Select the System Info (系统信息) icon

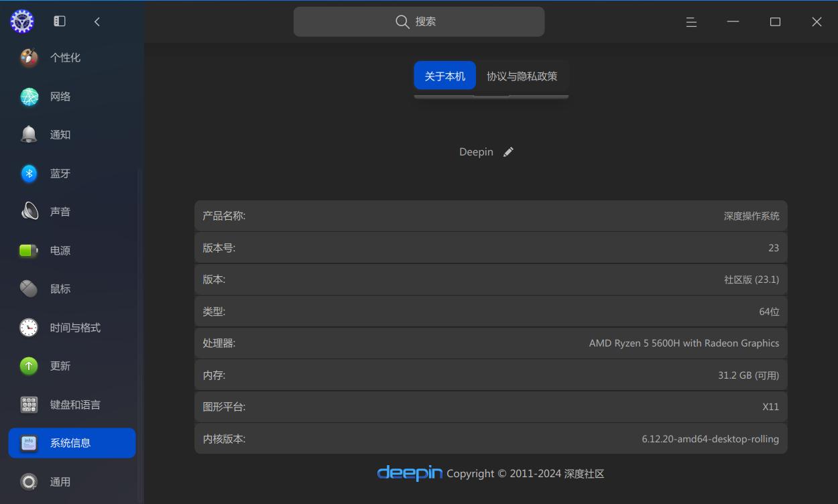(x=29, y=443)
